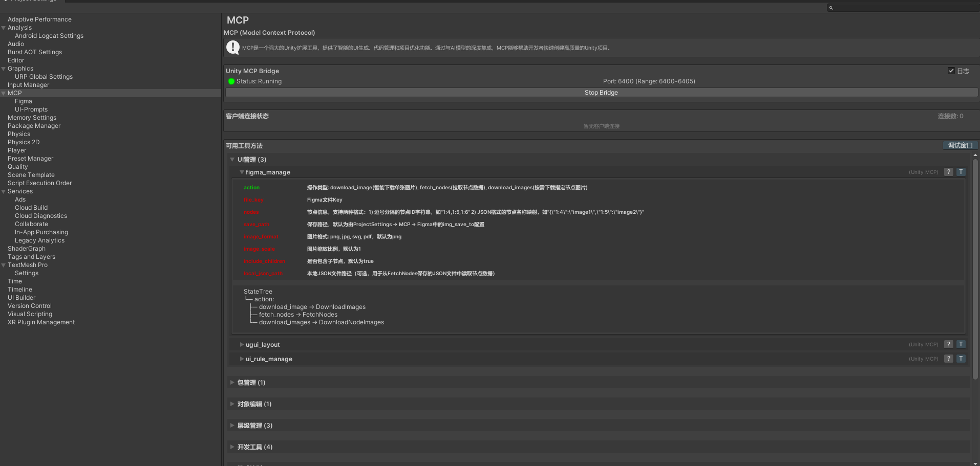Select the Editor settings category
Screen dimensions: 980x466
coord(16,60)
